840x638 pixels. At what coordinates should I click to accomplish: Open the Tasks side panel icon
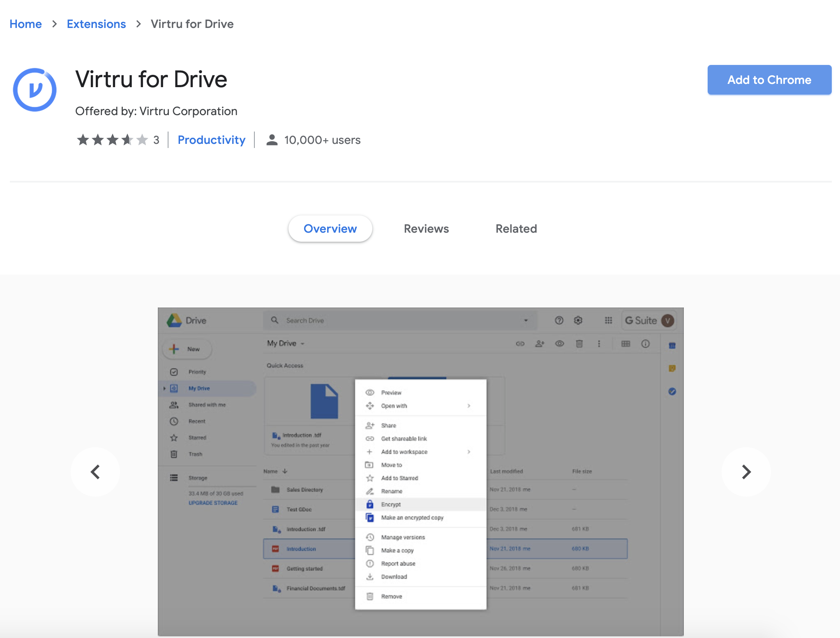(x=672, y=391)
